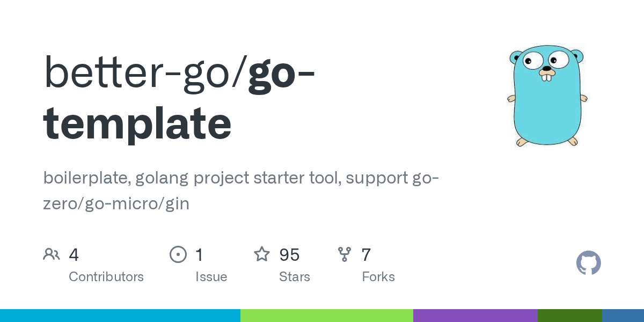This screenshot has height=322, width=644.
Task: Select the light green language bar segment
Action: click(x=327, y=316)
